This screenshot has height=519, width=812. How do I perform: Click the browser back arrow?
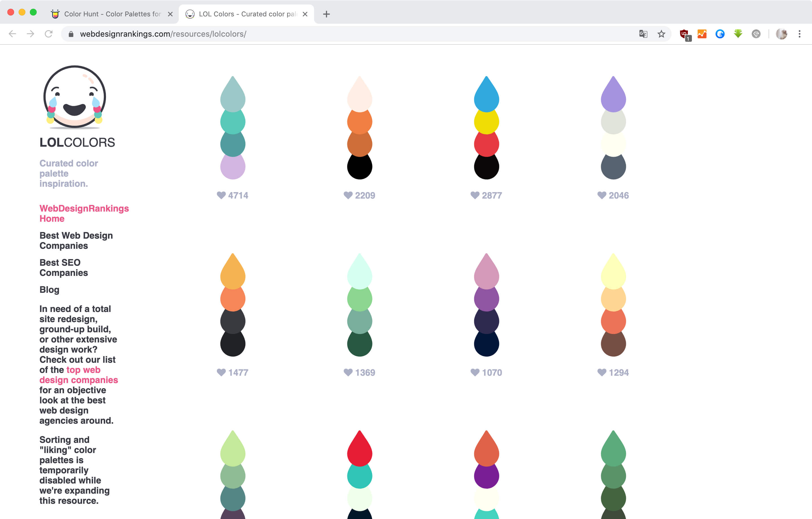point(12,34)
